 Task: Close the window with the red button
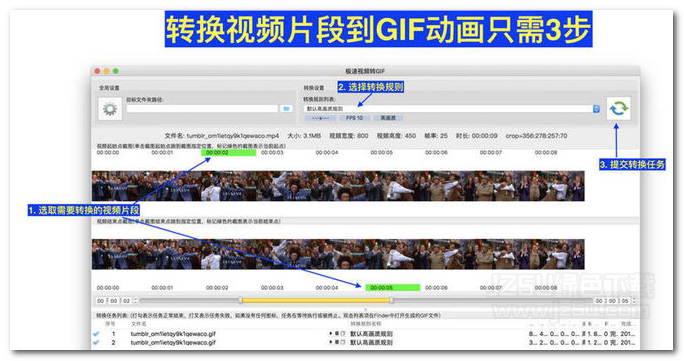click(x=98, y=71)
